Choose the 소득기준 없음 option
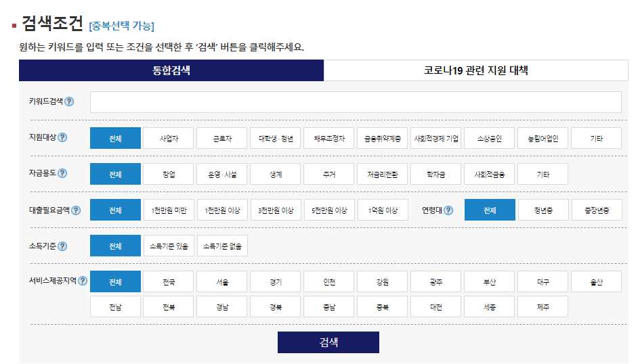638x364 pixels. point(223,246)
